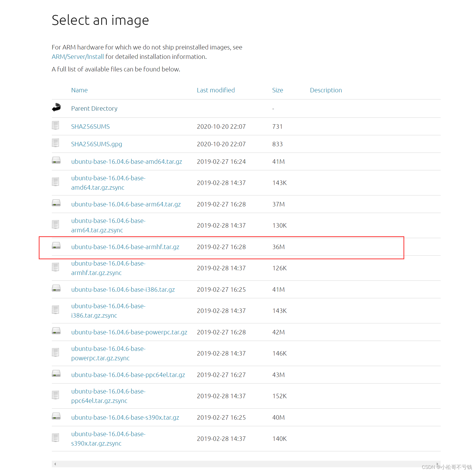Click the file icon for amd64.tar.gz.zsync
This screenshot has height=472, width=476.
pyautogui.click(x=56, y=182)
